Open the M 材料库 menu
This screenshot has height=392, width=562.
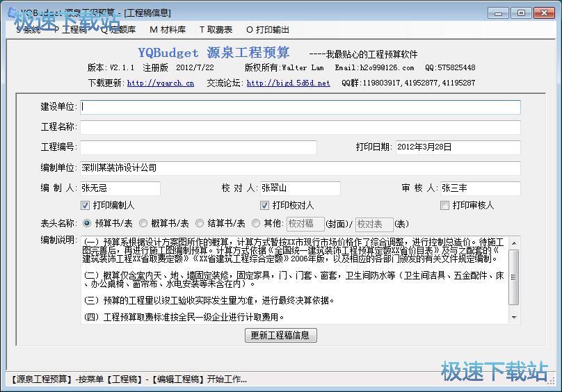click(168, 30)
